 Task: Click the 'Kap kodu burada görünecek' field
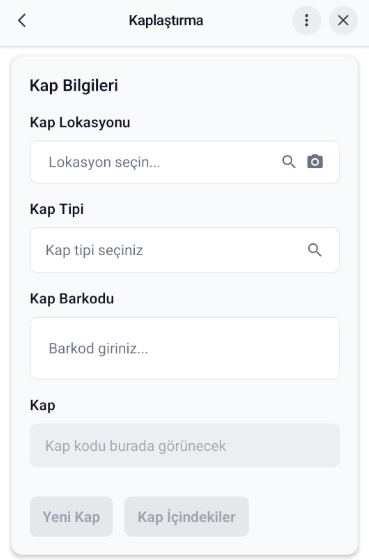[x=185, y=445]
